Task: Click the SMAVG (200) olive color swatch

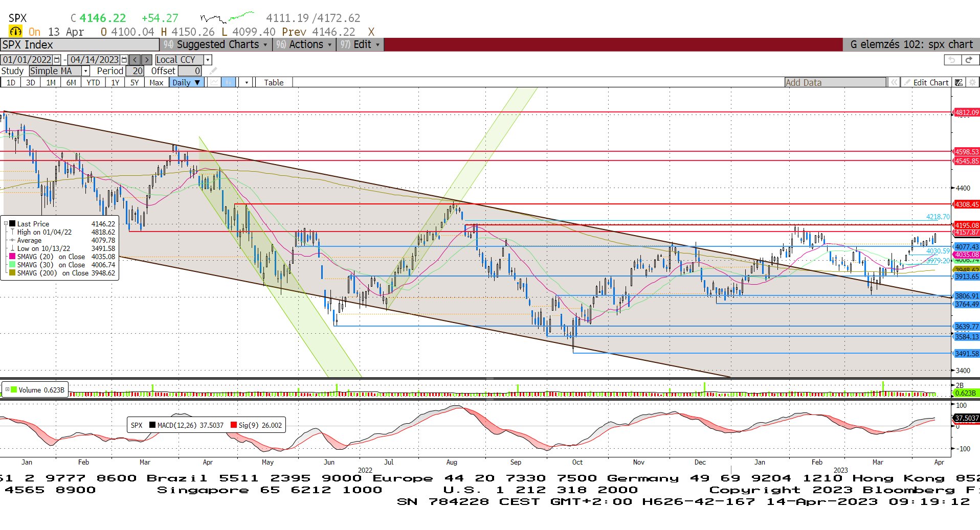Action: 12,273
